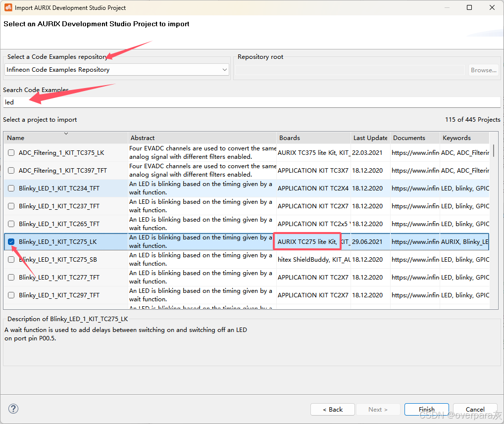Select the ADC_Filtering_1_KIT_TC375_LK project name
504x424 pixels.
point(61,152)
